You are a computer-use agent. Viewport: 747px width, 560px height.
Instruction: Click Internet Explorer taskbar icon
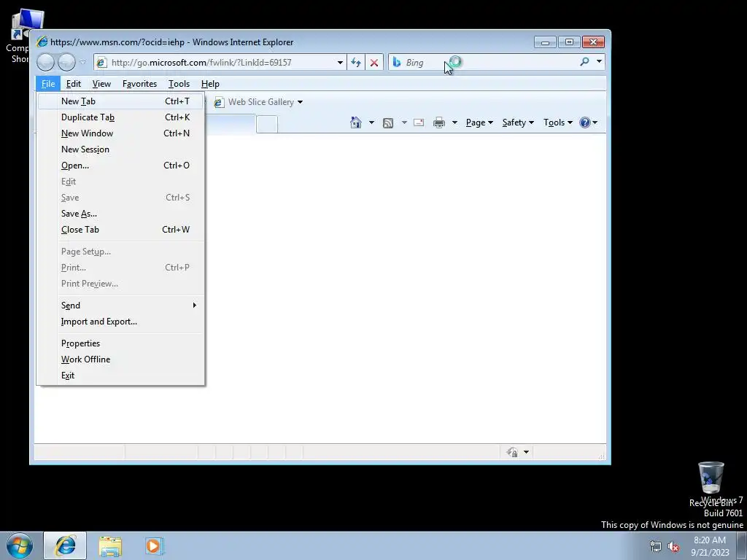coord(65,545)
